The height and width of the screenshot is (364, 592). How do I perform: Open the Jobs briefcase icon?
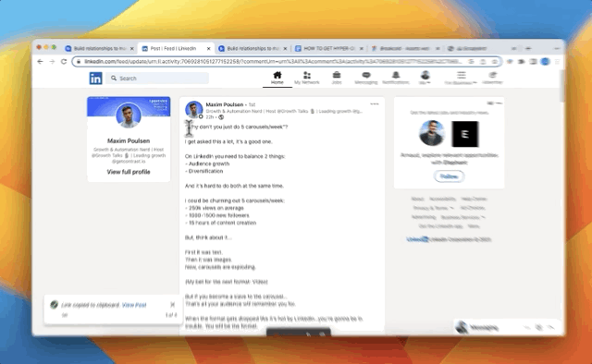coord(337,78)
